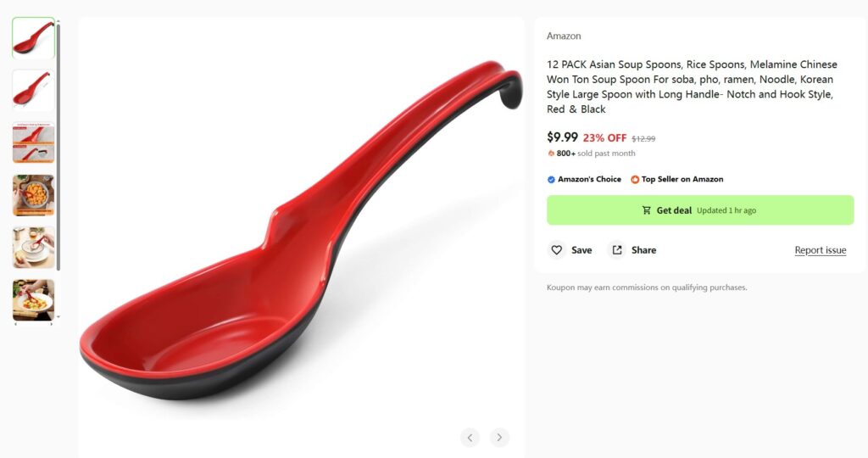
Task: Click the 12 PACK Asian Soup Spoons title
Action: coord(692,87)
